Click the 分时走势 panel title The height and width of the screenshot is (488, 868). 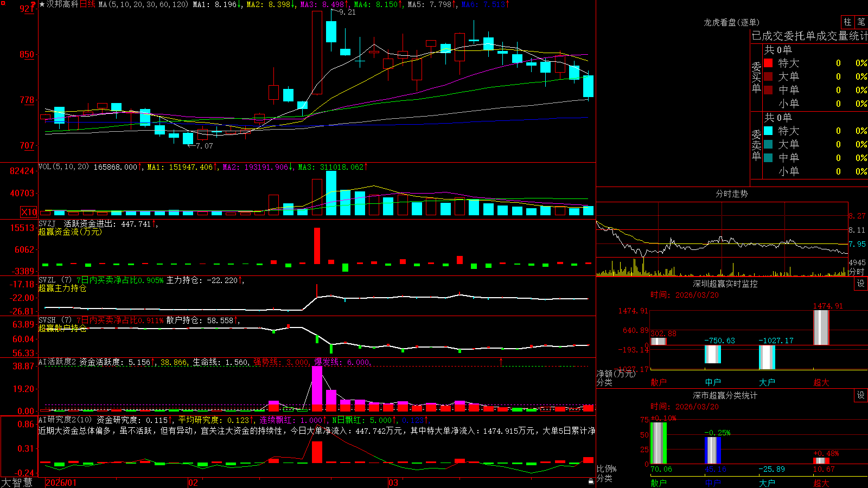(x=732, y=194)
